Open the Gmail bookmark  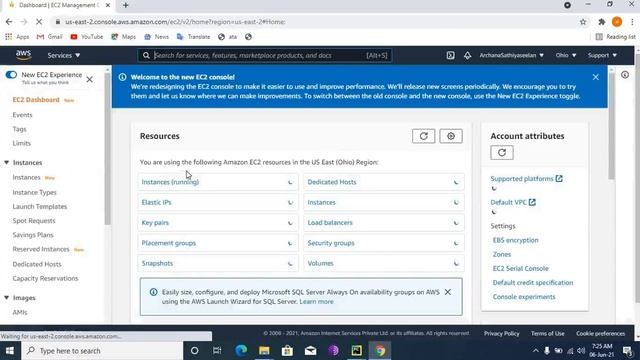50,37
